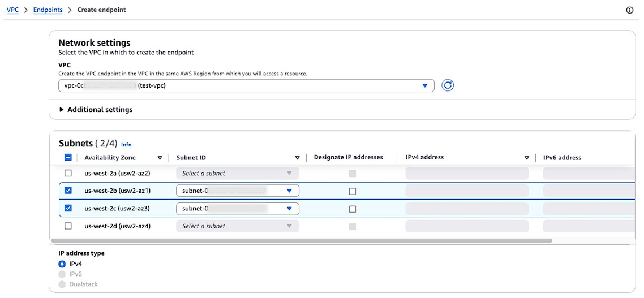The image size is (644, 298).
Task: Click the Create endpoint breadcrumb text
Action: point(101,10)
